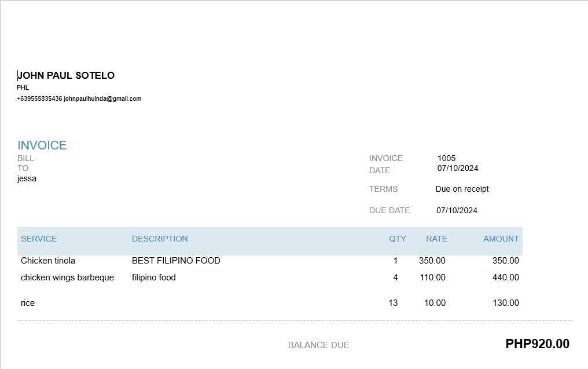The image size is (588, 369).
Task: Click the Due on receipt terms value
Action: pyautogui.click(x=462, y=189)
